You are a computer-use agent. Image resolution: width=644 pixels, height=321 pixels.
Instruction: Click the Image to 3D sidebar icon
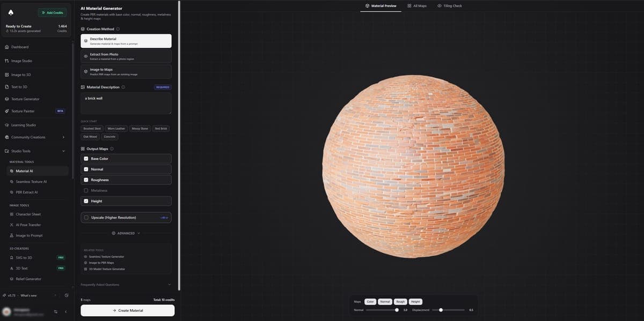coord(6,75)
